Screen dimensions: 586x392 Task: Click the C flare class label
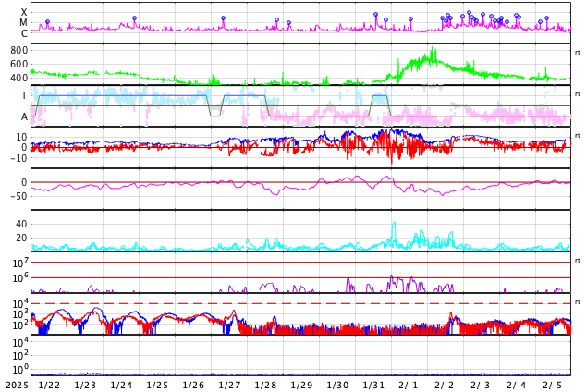pos(24,33)
